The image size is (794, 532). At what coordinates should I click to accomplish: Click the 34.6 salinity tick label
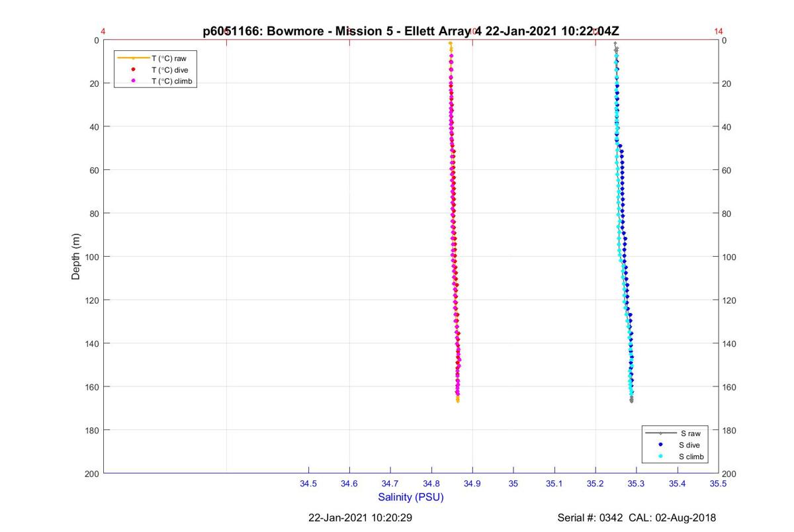point(349,484)
